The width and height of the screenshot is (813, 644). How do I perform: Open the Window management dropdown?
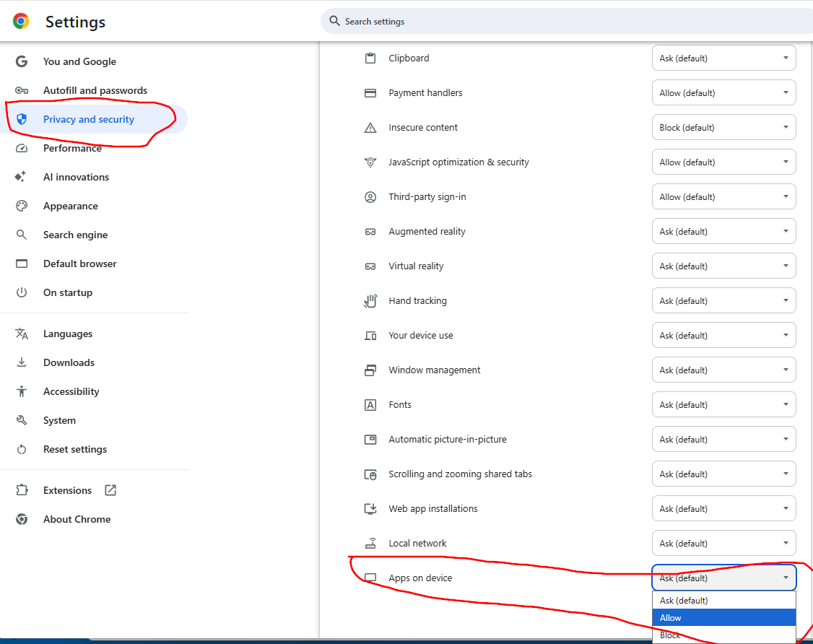[x=723, y=370]
